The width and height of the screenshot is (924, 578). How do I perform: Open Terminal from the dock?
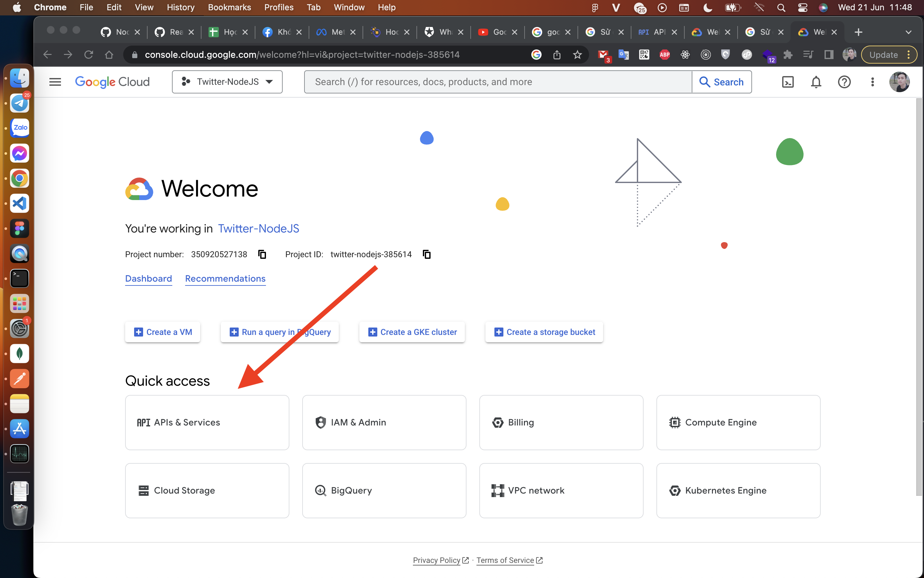pyautogui.click(x=20, y=279)
